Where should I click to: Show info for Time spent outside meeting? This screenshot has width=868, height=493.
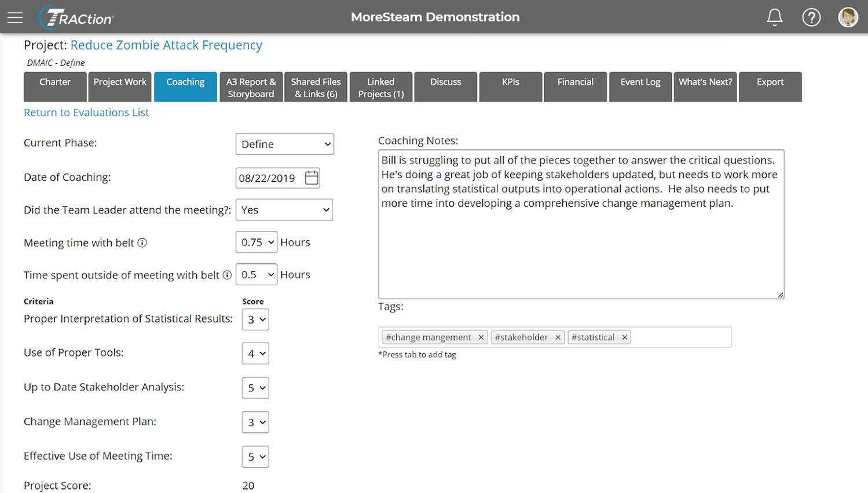(x=227, y=275)
